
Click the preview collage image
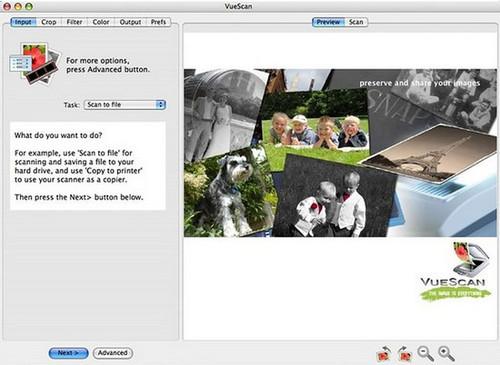tap(340, 153)
